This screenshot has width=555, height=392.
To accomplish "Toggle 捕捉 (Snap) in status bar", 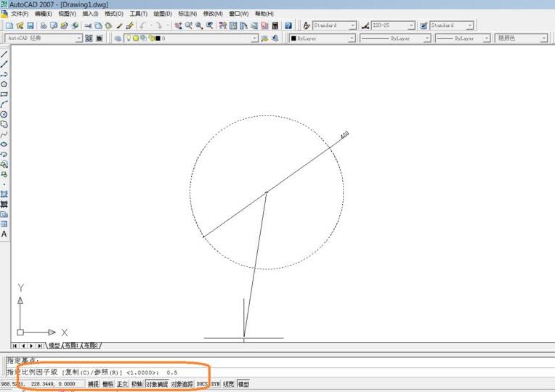I will [94, 384].
